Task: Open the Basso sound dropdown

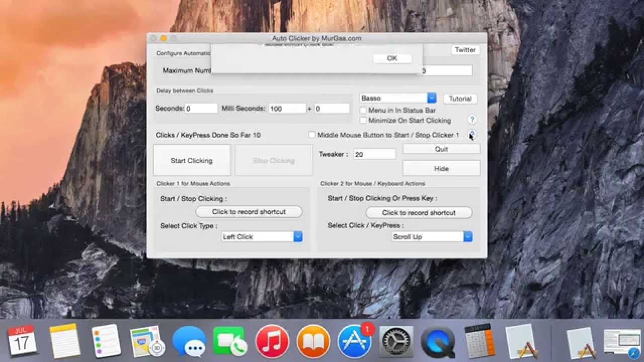Action: [398, 98]
